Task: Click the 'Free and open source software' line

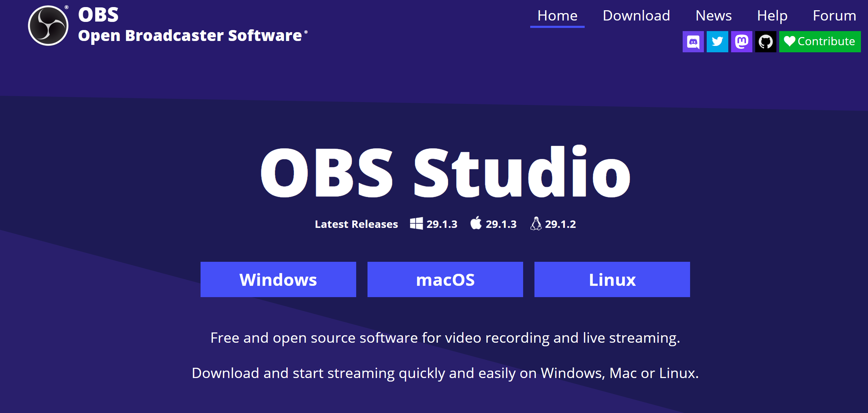Action: pos(445,338)
